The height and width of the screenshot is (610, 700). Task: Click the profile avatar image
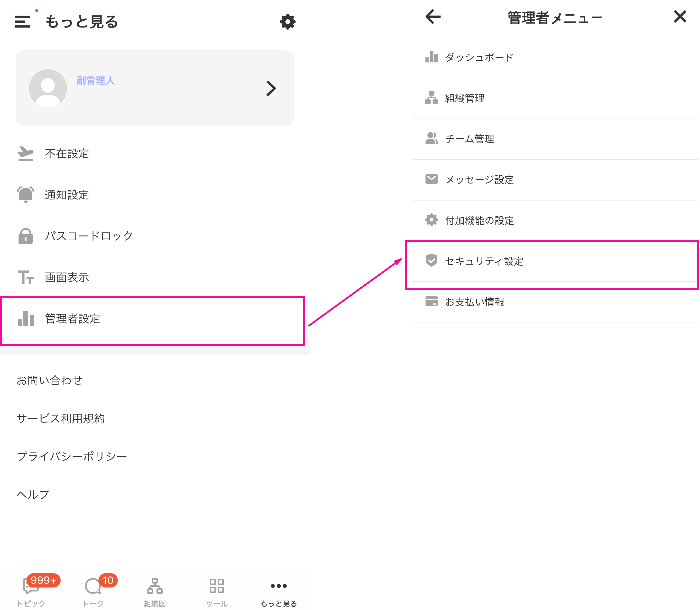(x=48, y=88)
